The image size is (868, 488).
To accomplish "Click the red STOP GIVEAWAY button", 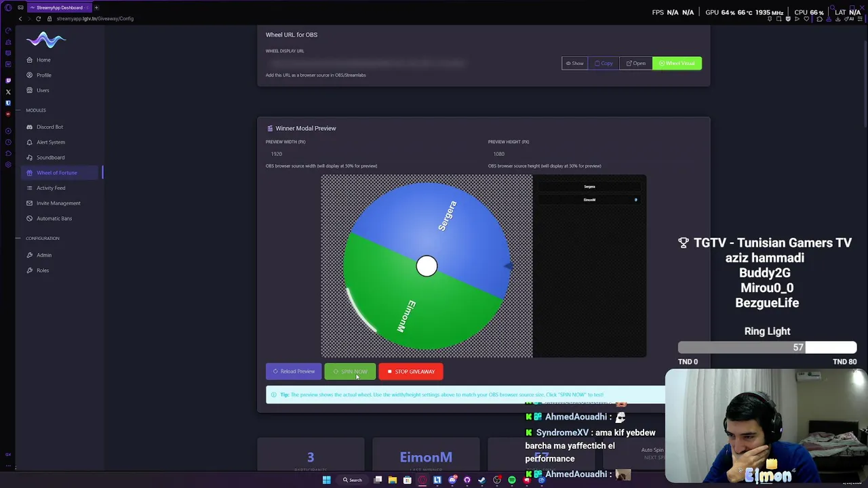I will (411, 371).
